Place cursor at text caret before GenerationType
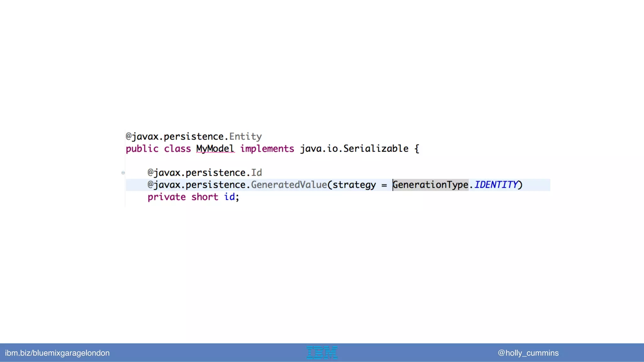The image size is (644, 362). 393,185
